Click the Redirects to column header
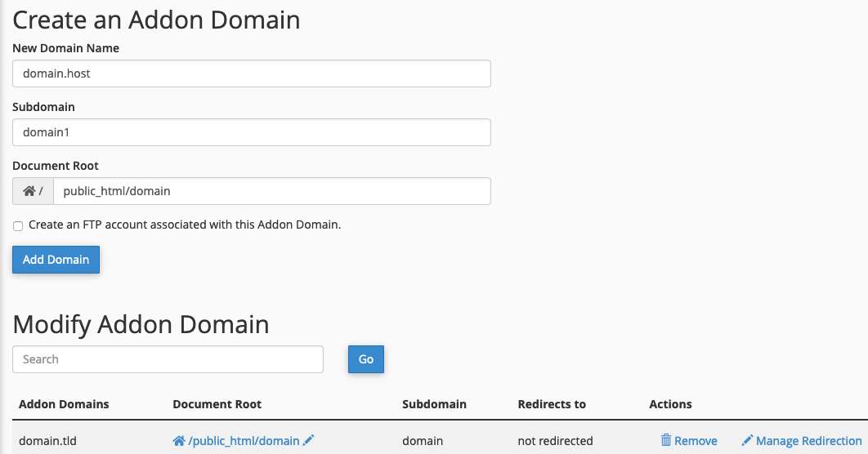The height and width of the screenshot is (454, 868). pos(552,404)
